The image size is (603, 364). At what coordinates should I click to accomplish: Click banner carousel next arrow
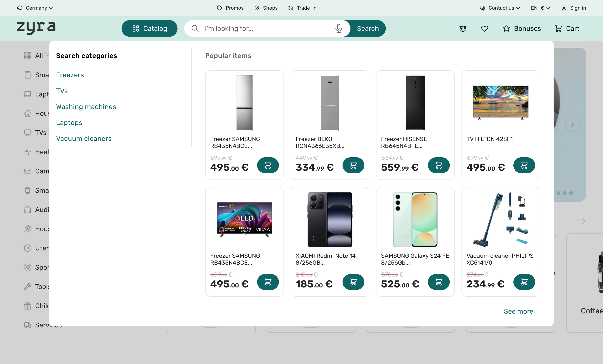pyautogui.click(x=572, y=125)
